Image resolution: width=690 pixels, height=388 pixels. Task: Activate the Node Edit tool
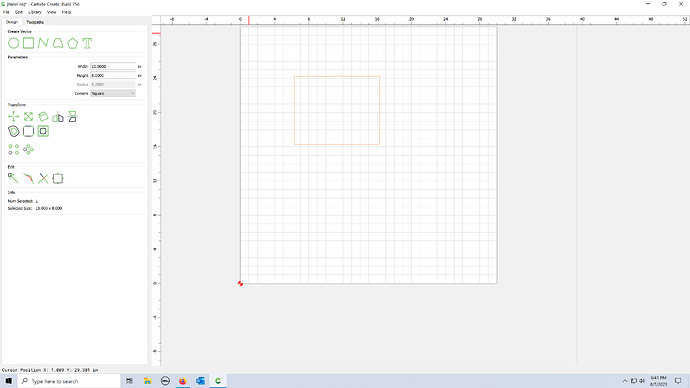coord(13,178)
